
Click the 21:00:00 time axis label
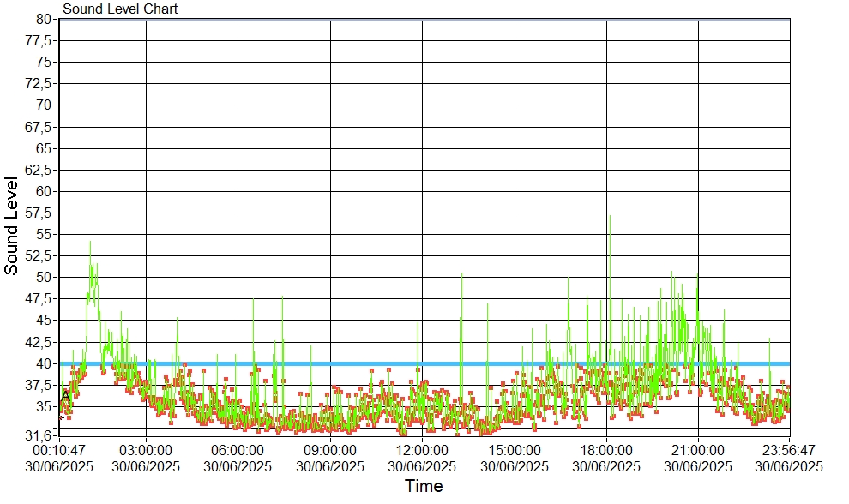(x=698, y=449)
